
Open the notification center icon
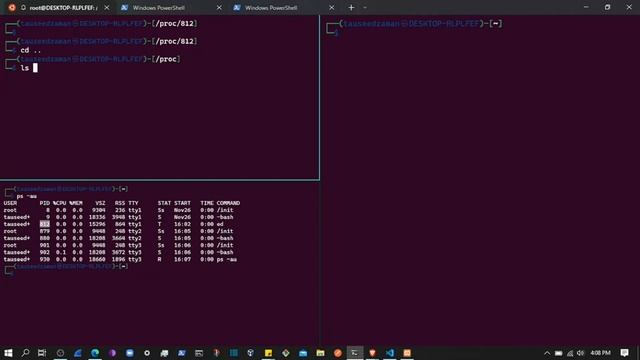(x=624, y=353)
